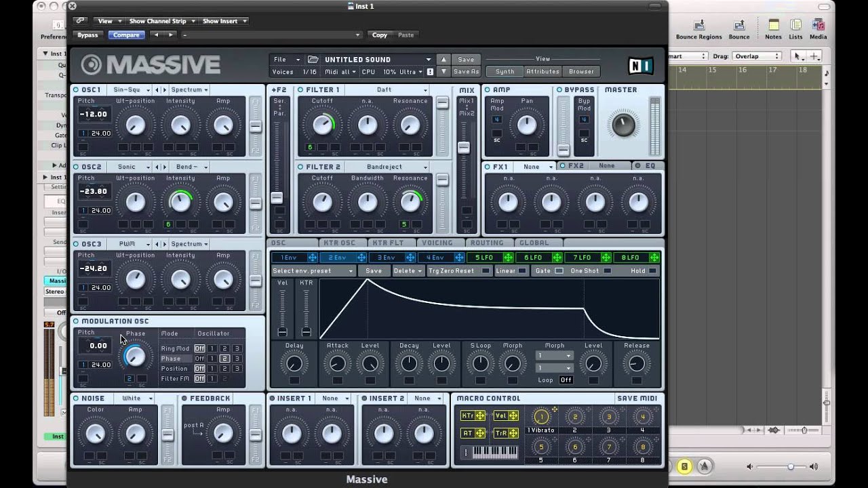Click the folder icon beside Untitled Sound
868x488 pixels.
313,60
